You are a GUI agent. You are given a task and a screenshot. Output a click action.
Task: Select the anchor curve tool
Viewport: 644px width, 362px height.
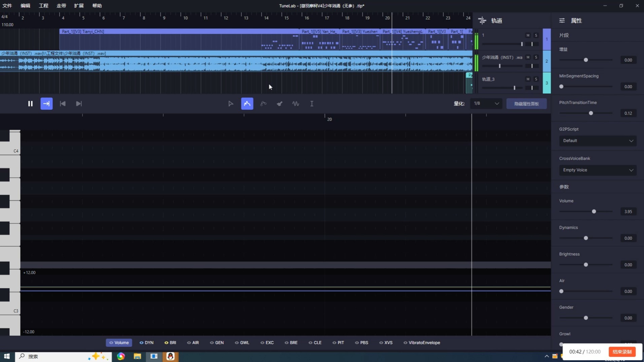tap(263, 104)
